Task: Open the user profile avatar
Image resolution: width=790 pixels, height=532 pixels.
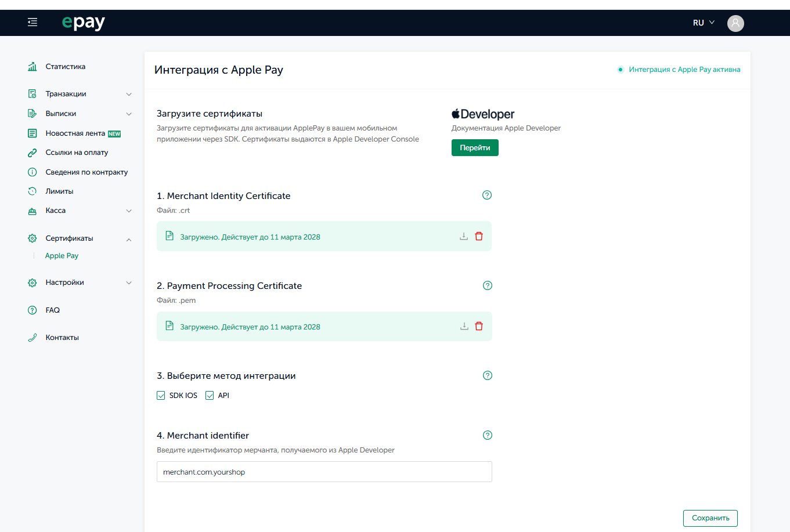Action: click(x=735, y=23)
